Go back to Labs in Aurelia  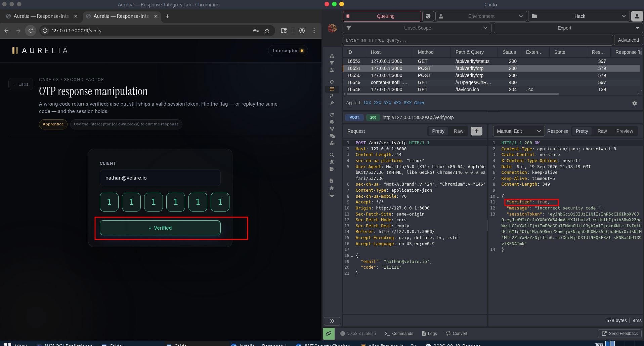[x=21, y=84]
